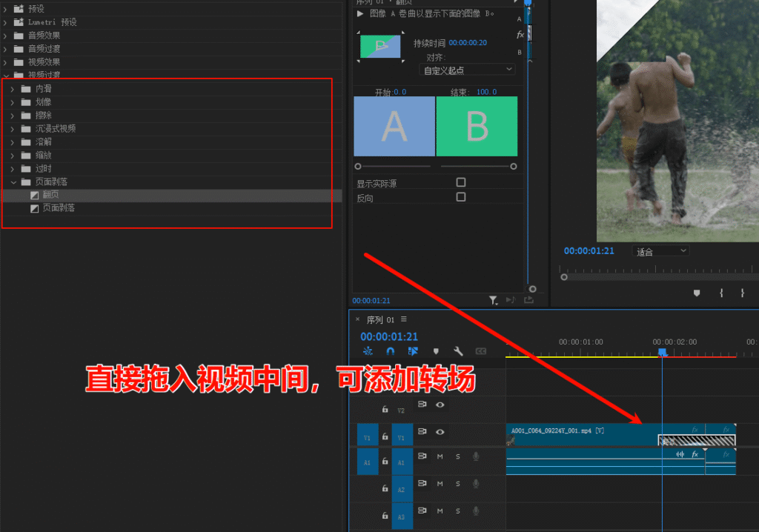Toggle the snap magnet icon in timeline
The height and width of the screenshot is (532, 759).
(391, 350)
